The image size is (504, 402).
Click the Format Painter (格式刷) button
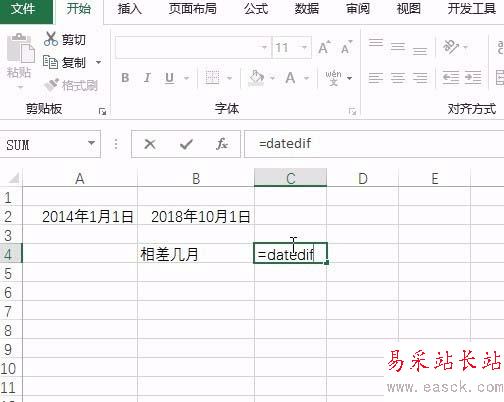coord(71,85)
